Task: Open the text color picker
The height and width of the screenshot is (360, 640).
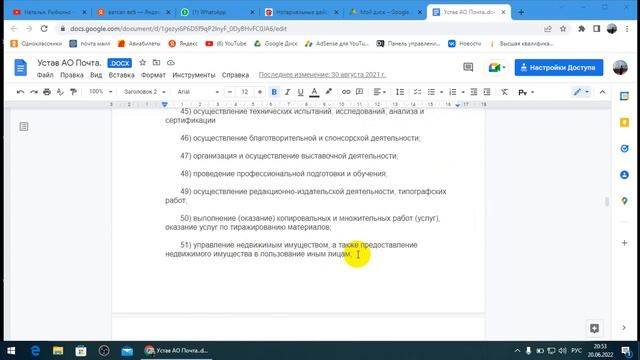Action: (314, 92)
